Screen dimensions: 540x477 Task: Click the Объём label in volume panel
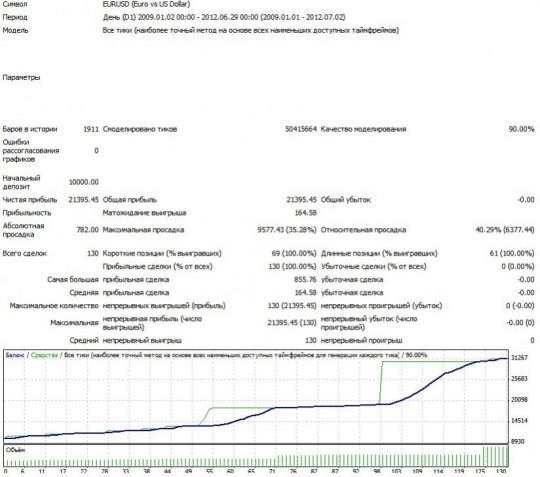pos(15,450)
